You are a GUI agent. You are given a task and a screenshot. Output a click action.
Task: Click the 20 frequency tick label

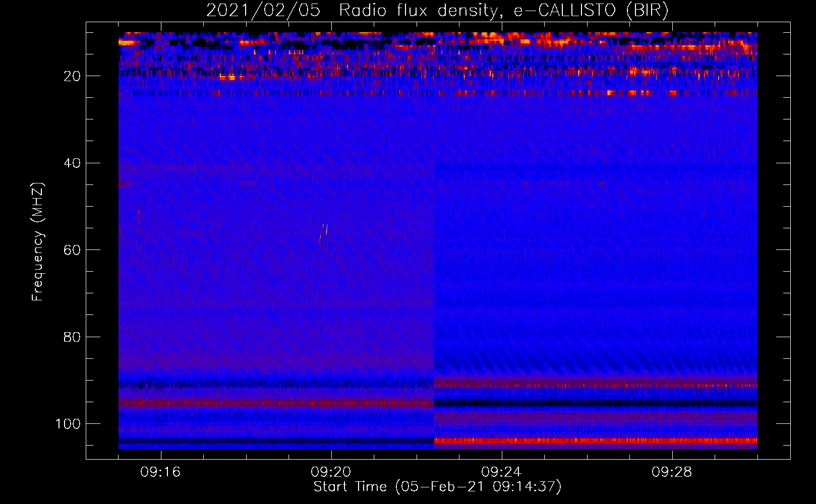[x=73, y=76]
